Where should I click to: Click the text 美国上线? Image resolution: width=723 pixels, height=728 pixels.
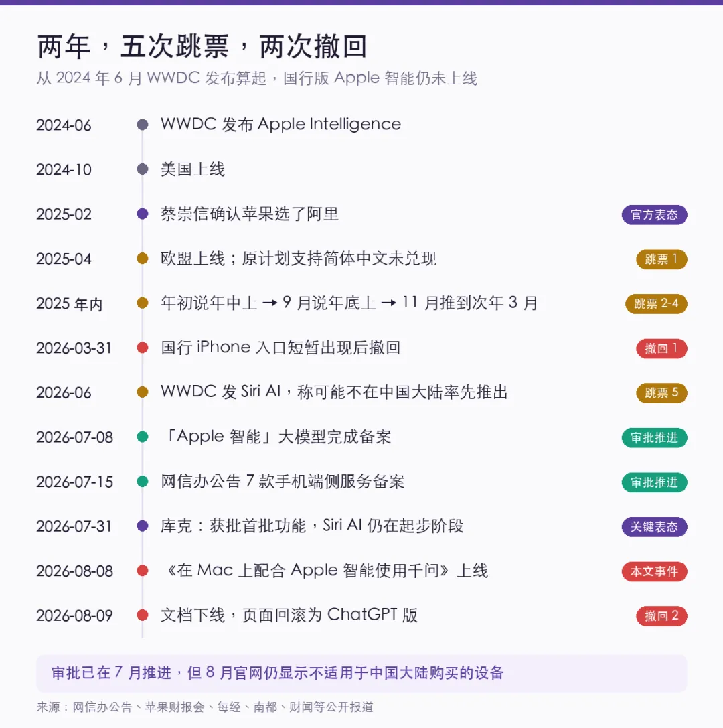point(193,169)
